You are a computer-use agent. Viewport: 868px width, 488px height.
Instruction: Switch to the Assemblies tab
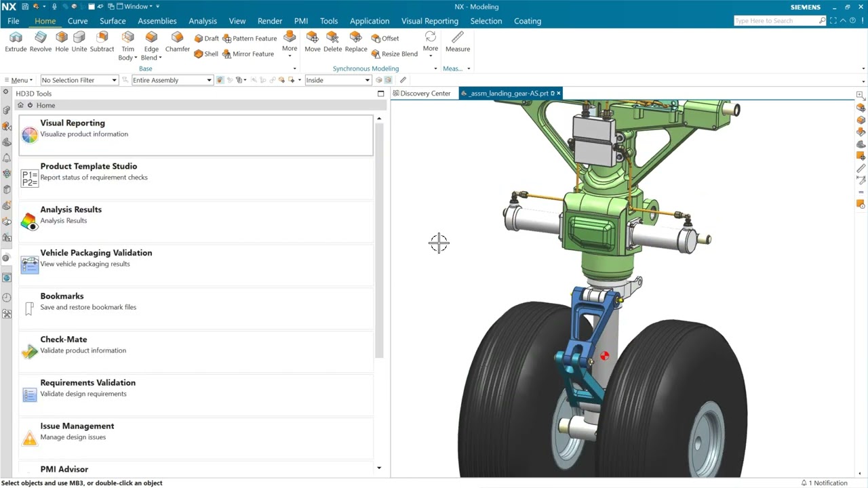pos(157,21)
